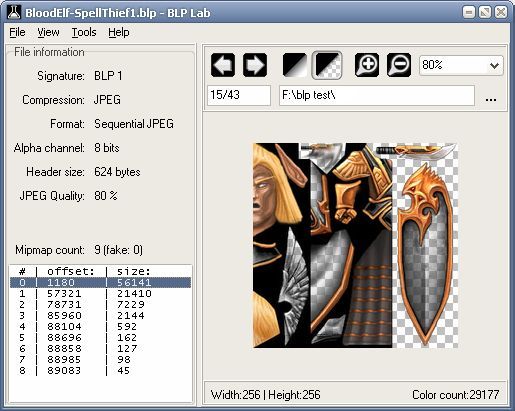This screenshot has width=515, height=411.
Task: Select mipmap row 3 with size 2144
Action: tap(100, 315)
